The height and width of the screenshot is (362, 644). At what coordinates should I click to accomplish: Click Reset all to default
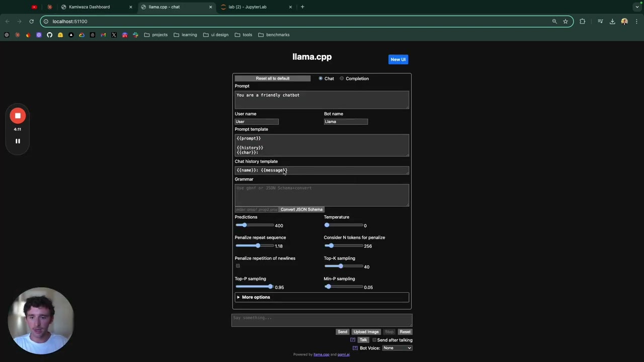(273, 78)
